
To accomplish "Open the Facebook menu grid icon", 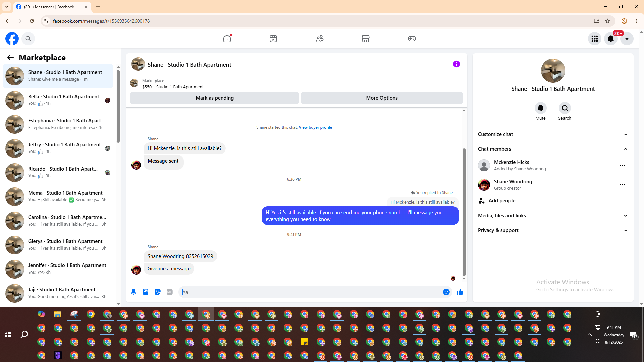I will coord(595,39).
